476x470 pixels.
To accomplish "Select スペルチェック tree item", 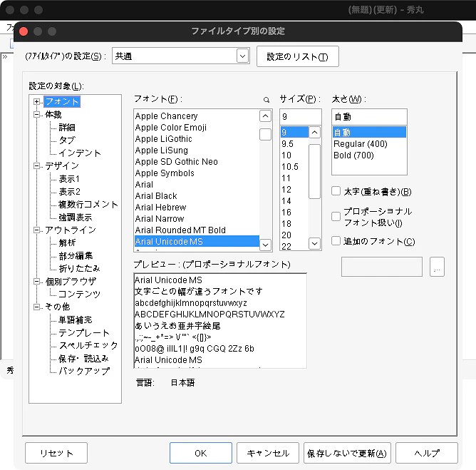I will (x=88, y=345).
